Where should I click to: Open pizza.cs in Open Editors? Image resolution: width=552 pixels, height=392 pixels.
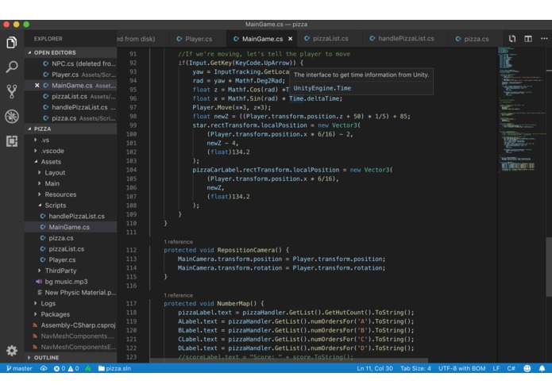point(71,118)
